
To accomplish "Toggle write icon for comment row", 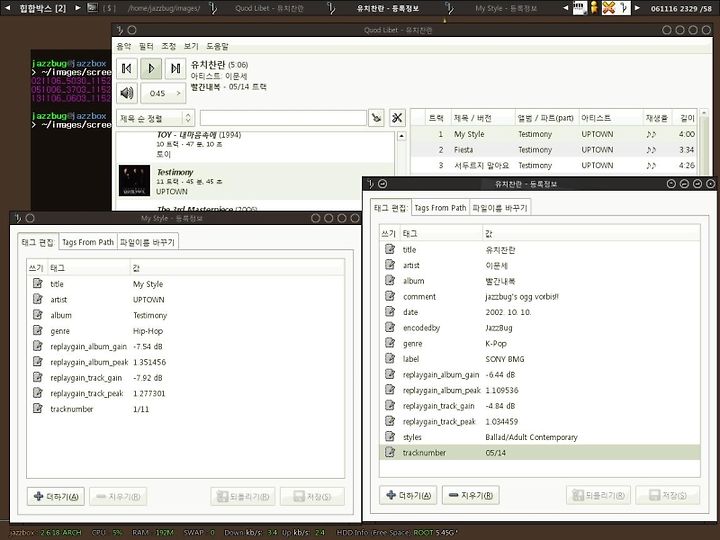I will pos(390,296).
